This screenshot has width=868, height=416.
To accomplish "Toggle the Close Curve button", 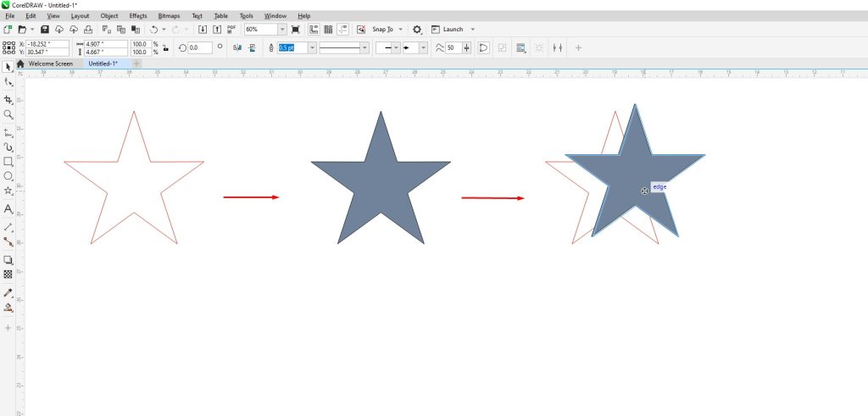I will (x=483, y=48).
